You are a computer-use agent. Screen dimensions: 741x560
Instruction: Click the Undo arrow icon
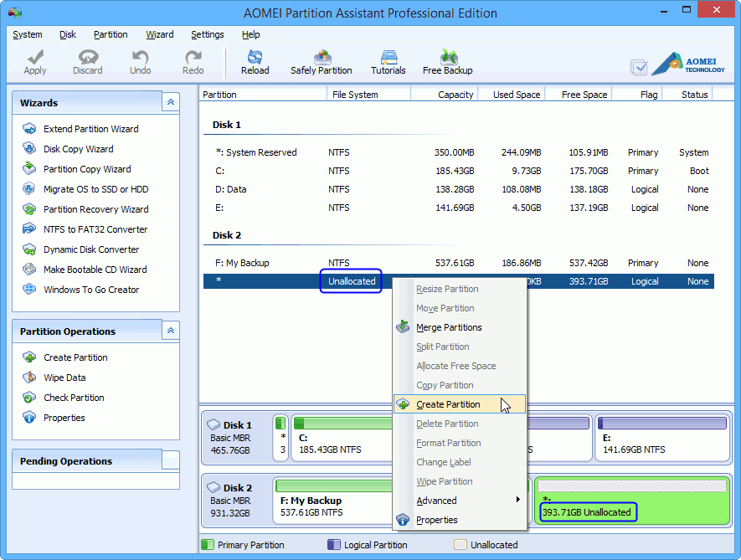(140, 57)
